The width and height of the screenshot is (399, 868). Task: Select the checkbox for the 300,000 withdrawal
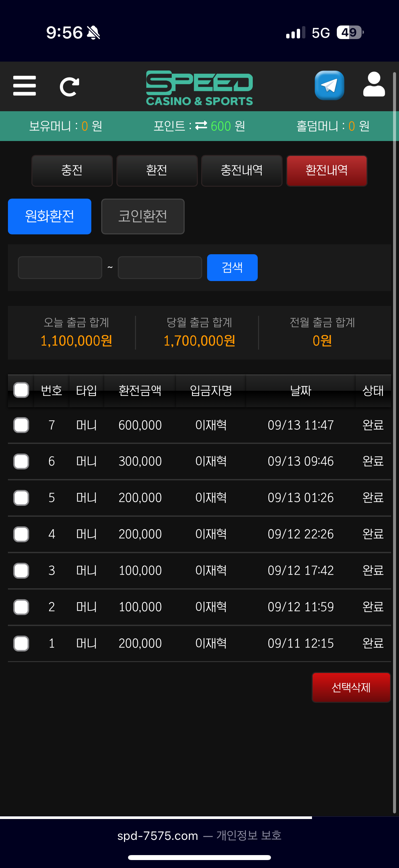point(21,461)
